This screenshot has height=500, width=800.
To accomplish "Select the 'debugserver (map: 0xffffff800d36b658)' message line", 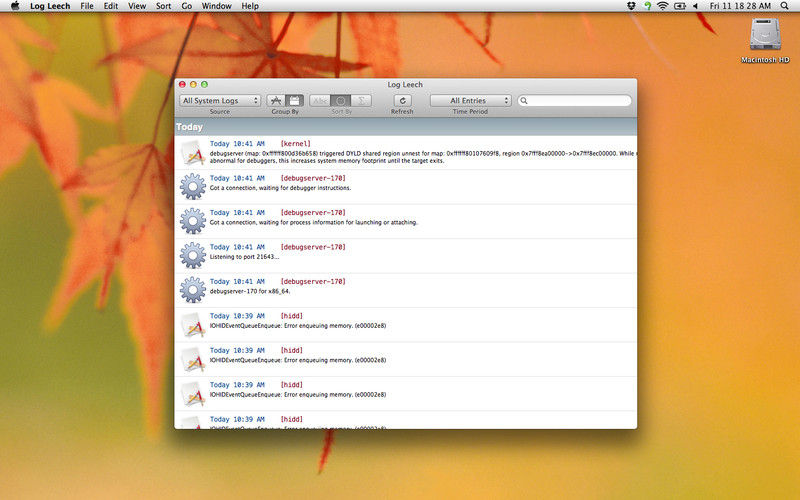I will coord(423,153).
